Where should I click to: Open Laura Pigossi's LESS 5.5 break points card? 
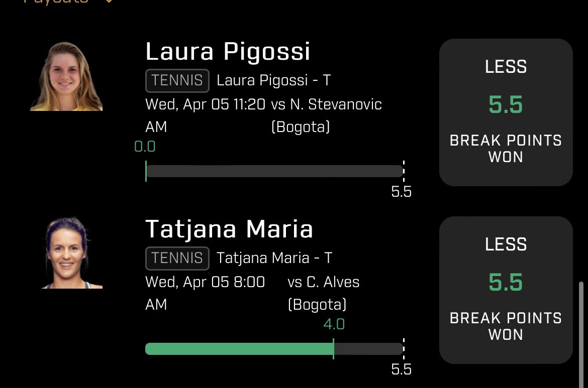(x=506, y=112)
